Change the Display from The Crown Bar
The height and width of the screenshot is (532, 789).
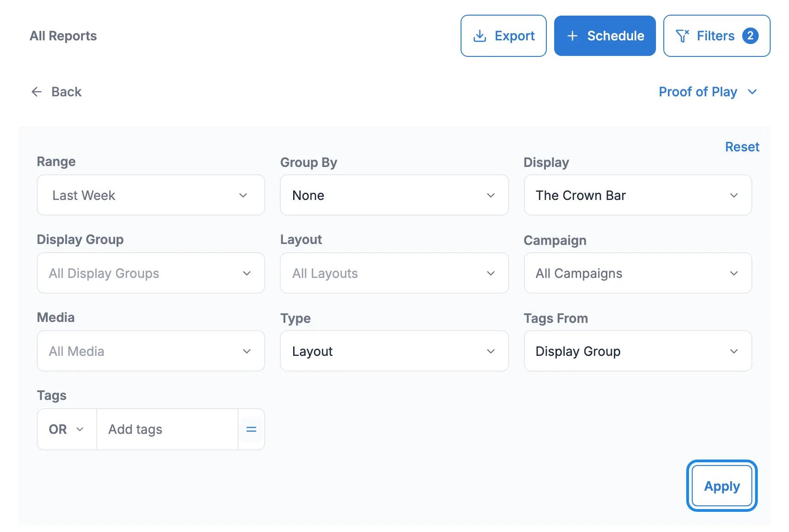638,195
